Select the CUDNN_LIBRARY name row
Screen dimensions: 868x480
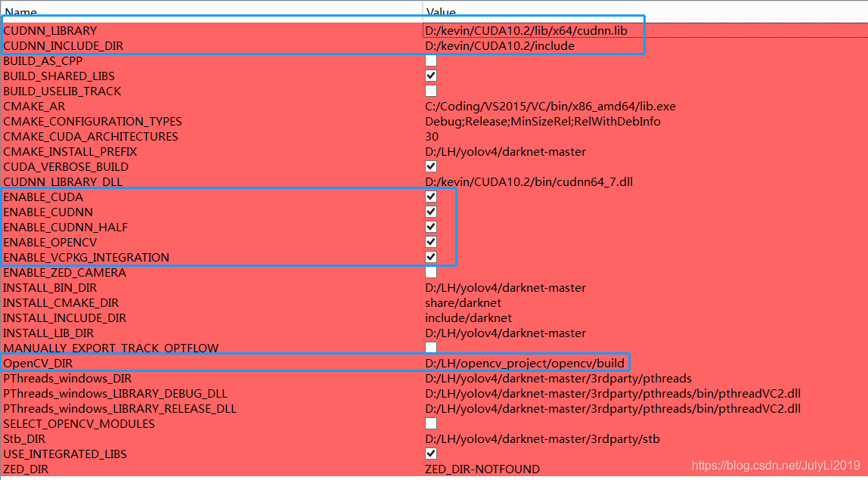click(51, 30)
